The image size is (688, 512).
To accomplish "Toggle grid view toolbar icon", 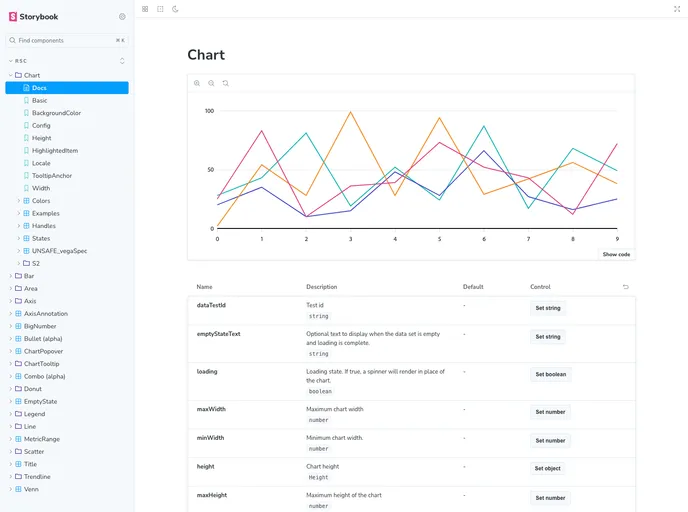I will point(145,9).
